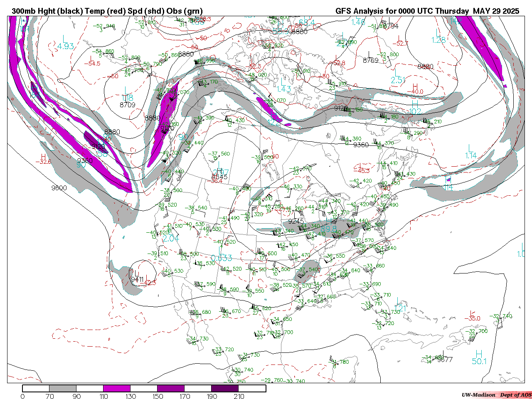Select the 9245 height label over Midwest
This screenshot has height=399, width=532.
296,221
